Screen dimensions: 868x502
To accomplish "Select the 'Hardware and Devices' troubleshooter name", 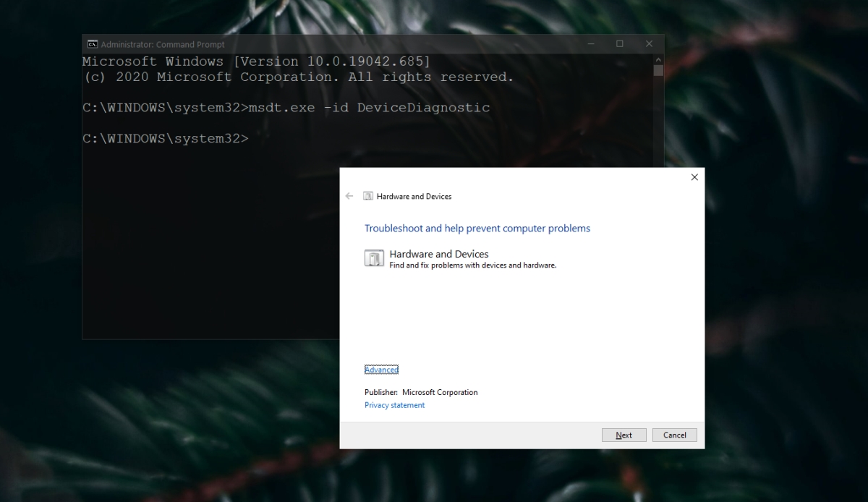I will pos(439,254).
